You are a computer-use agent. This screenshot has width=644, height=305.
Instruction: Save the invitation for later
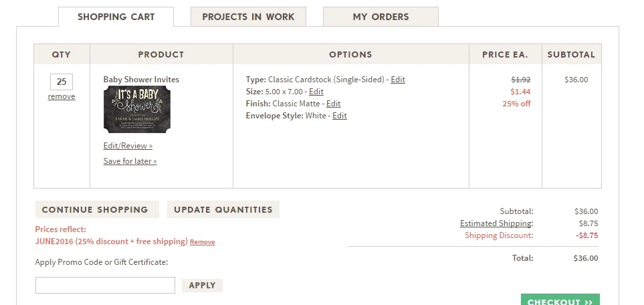pyautogui.click(x=130, y=161)
